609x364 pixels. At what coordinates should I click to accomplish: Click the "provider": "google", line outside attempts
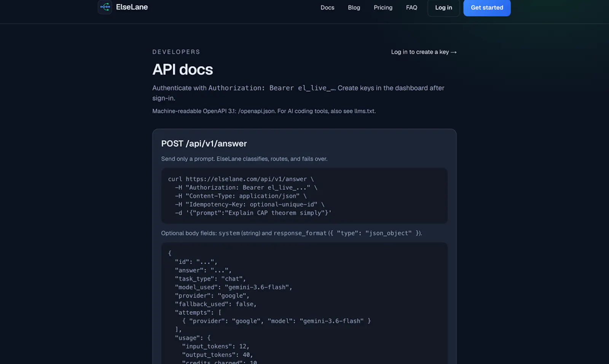point(212,296)
